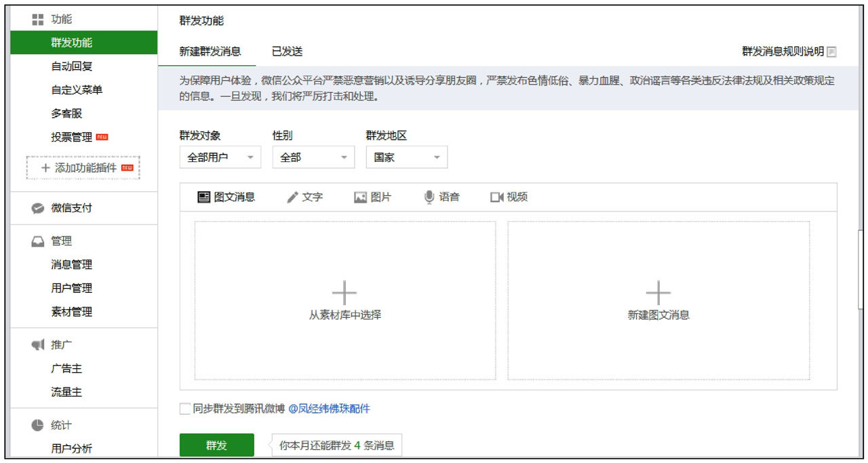Tick the 同步群发到腾讯微博 checkbox
The image size is (868, 463).
point(185,409)
